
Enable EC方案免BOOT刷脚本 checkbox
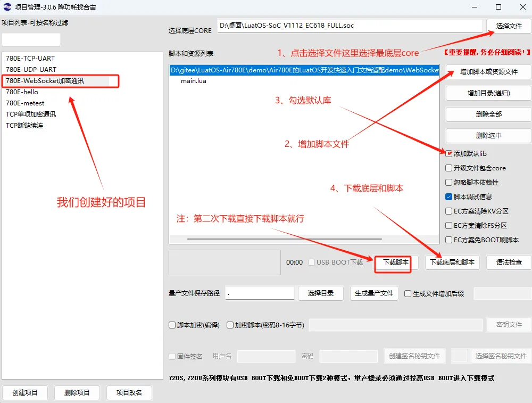(448, 240)
